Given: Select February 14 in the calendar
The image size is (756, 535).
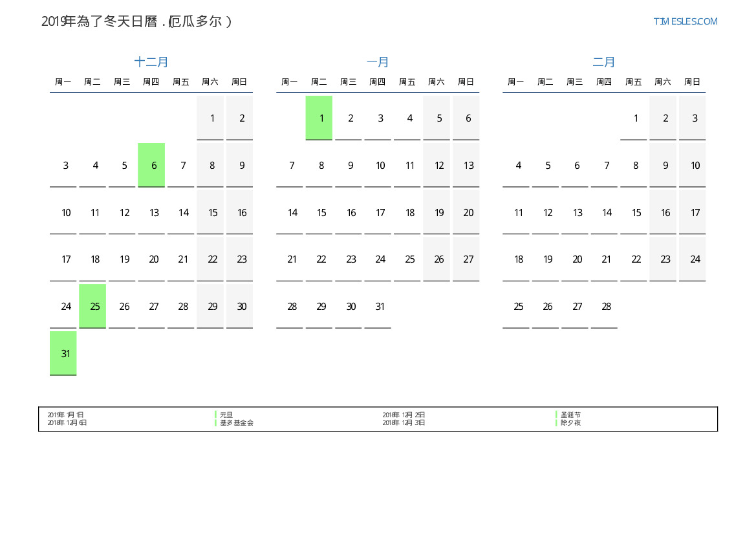Looking at the screenshot, I should [607, 212].
